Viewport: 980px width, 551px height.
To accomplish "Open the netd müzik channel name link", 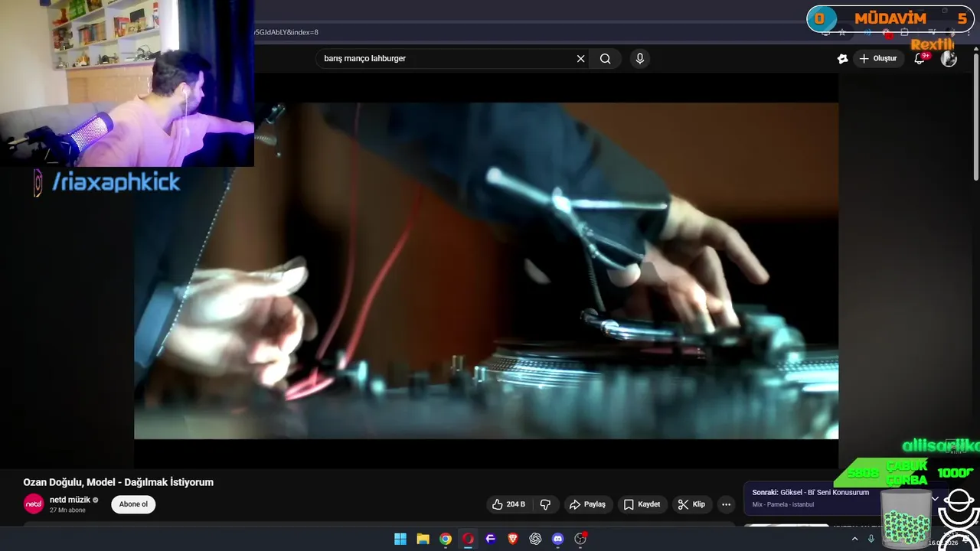I will point(70,500).
